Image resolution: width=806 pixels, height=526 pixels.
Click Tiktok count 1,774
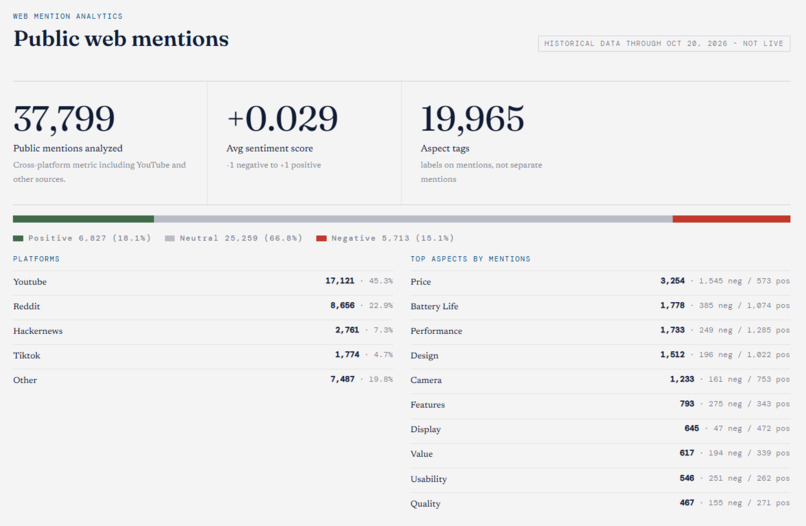click(347, 355)
